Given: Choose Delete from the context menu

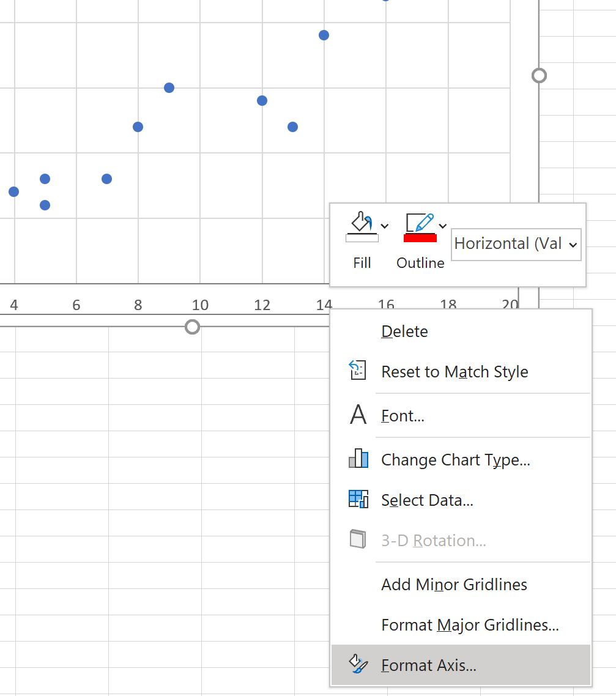Looking at the screenshot, I should pyautogui.click(x=404, y=331).
